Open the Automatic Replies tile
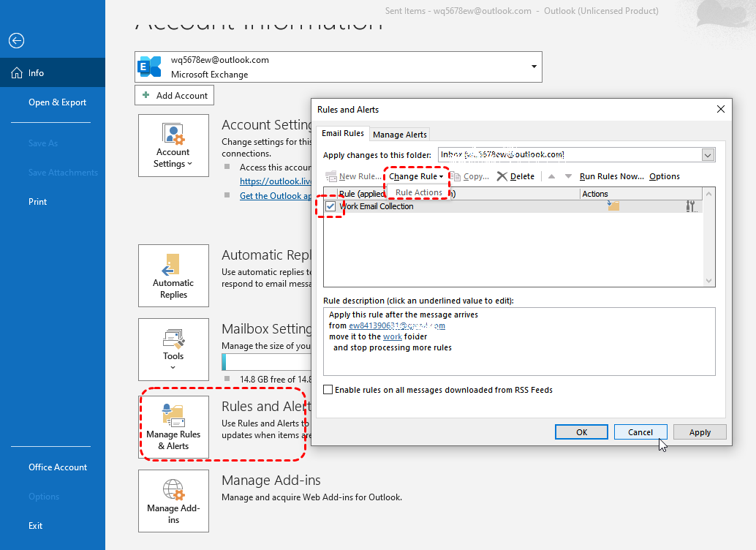Viewport: 756px width, 550px height. tap(173, 276)
